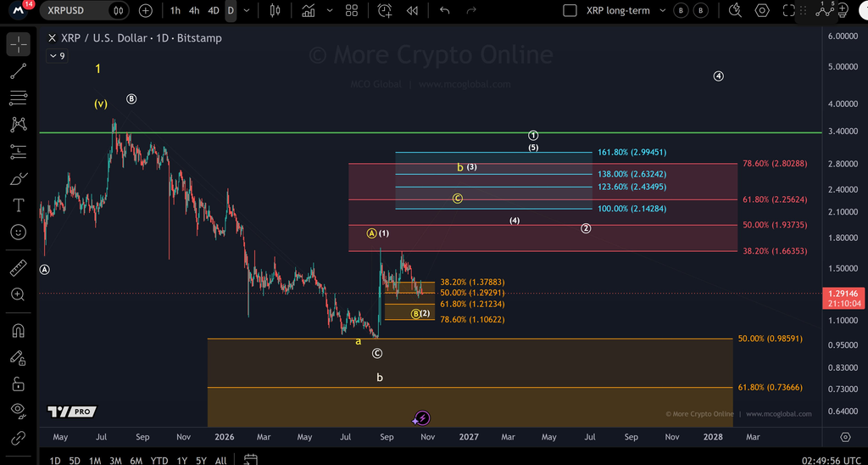Click the purple lightning event marker
The image size is (868, 465).
(422, 418)
